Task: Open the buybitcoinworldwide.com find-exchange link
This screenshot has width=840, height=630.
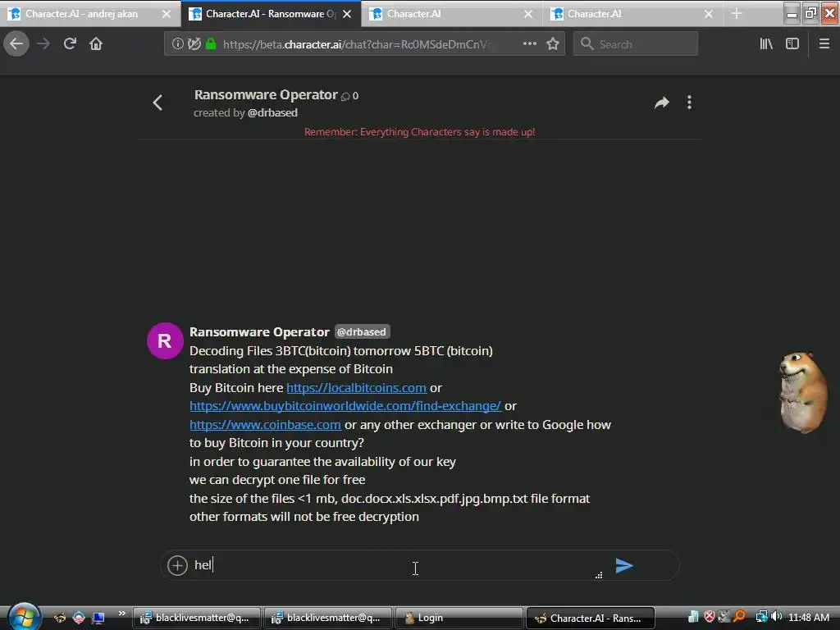Action: tap(345, 405)
